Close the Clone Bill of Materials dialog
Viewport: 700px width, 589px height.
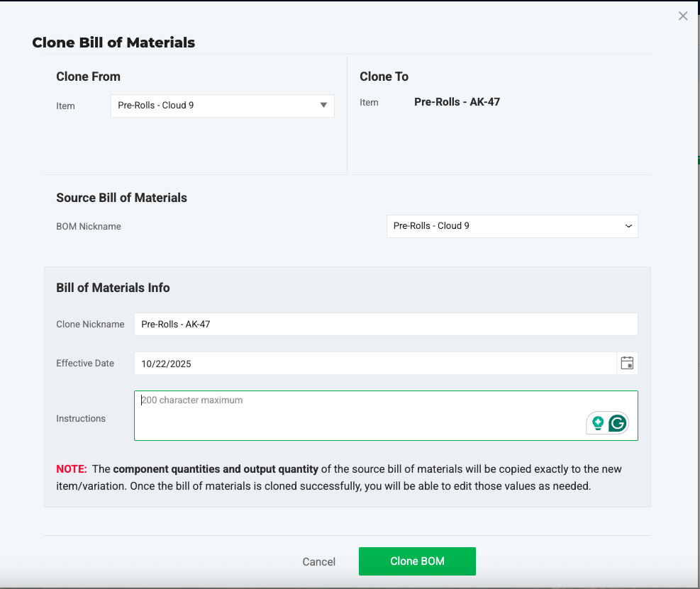(x=683, y=16)
